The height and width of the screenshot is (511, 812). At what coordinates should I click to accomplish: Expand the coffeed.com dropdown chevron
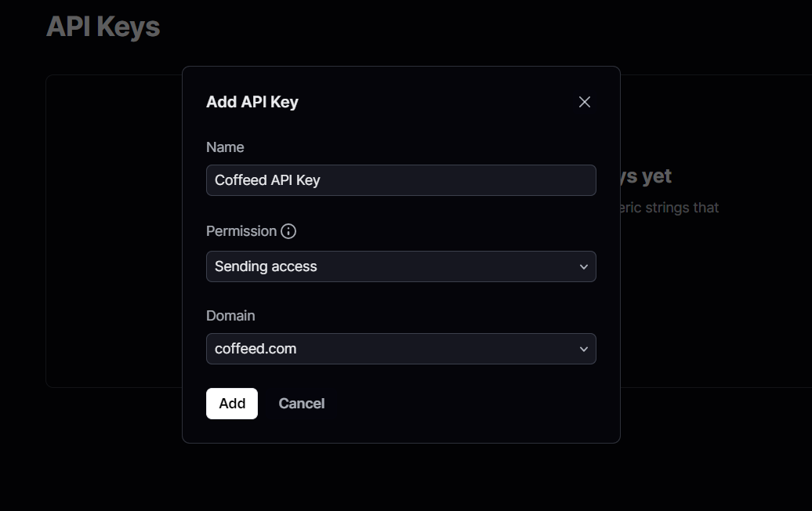click(x=584, y=349)
